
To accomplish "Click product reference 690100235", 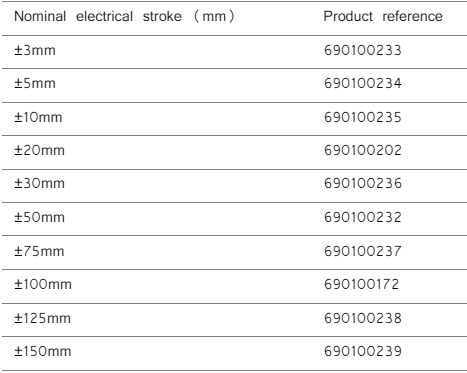I will tap(363, 117).
